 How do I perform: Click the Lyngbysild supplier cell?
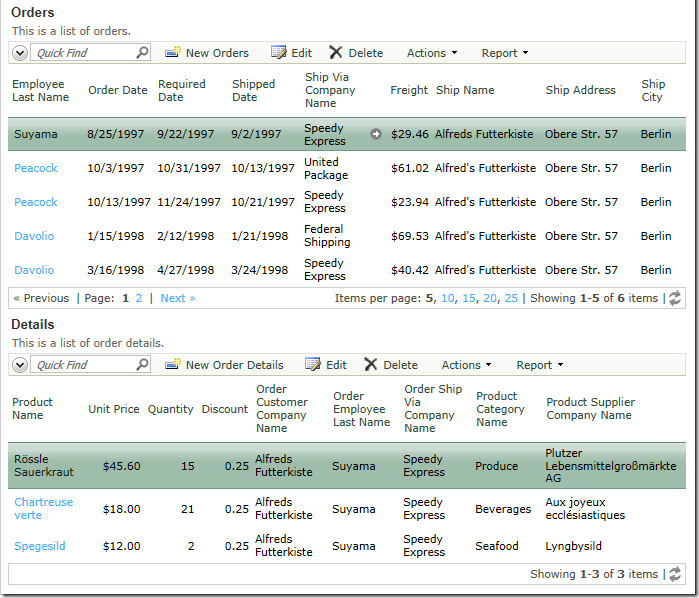(x=573, y=546)
